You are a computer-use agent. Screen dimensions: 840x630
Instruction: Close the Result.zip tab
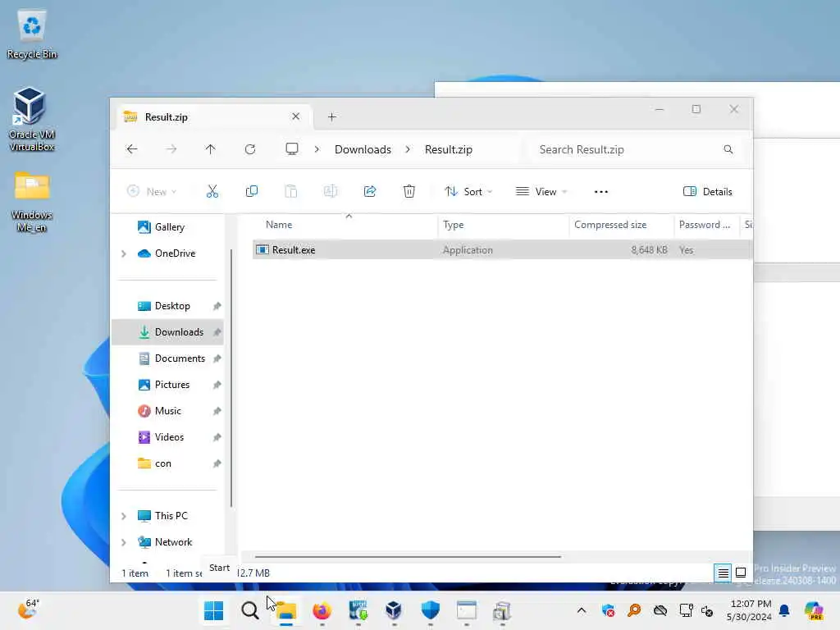click(295, 116)
